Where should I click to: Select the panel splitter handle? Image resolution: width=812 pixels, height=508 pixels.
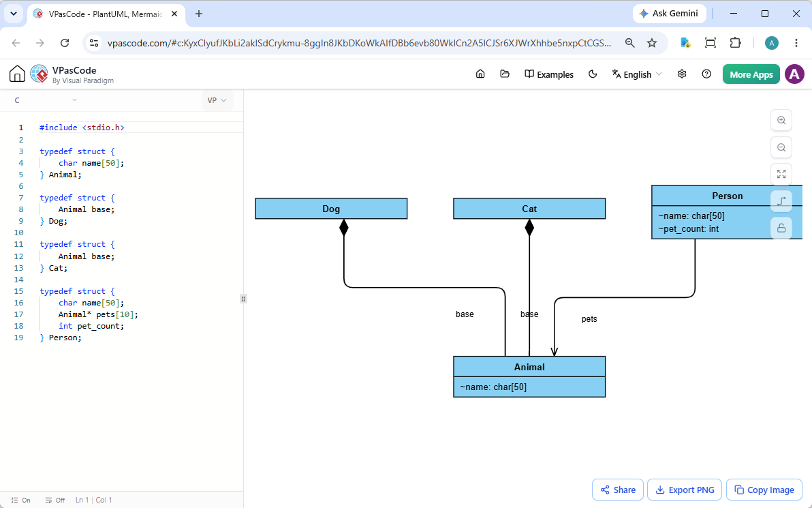tap(243, 299)
